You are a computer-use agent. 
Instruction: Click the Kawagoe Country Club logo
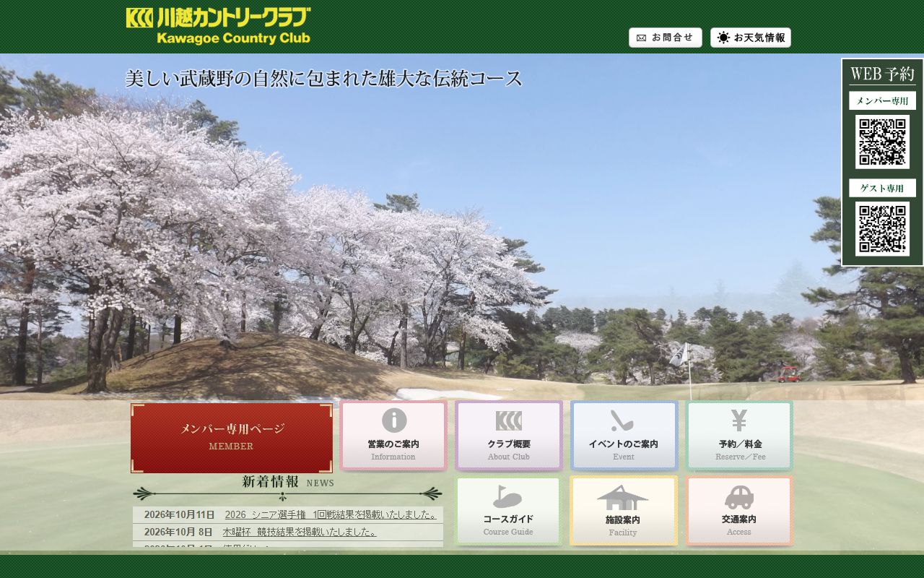(x=219, y=26)
